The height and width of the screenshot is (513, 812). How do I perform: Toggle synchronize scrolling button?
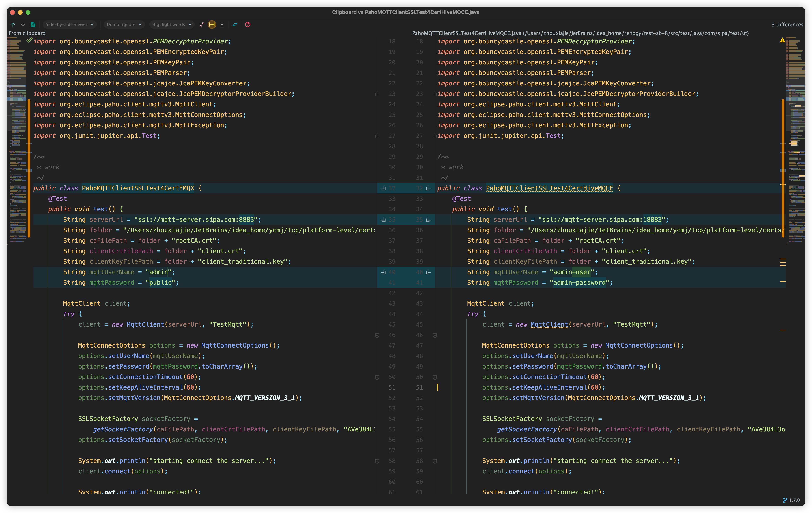pyautogui.click(x=212, y=24)
